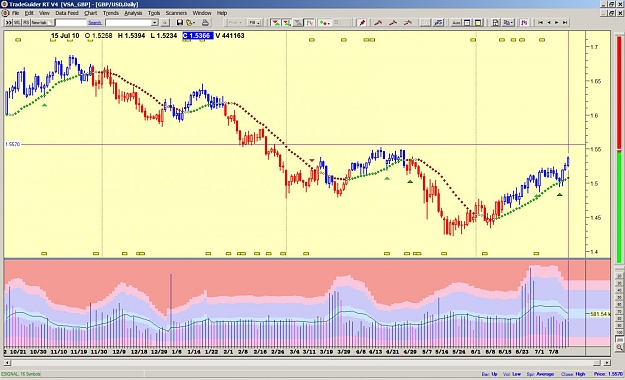Open the symbol combo box dropdown arrow
The width and height of the screenshot is (625, 380).
pyautogui.click(x=154, y=23)
